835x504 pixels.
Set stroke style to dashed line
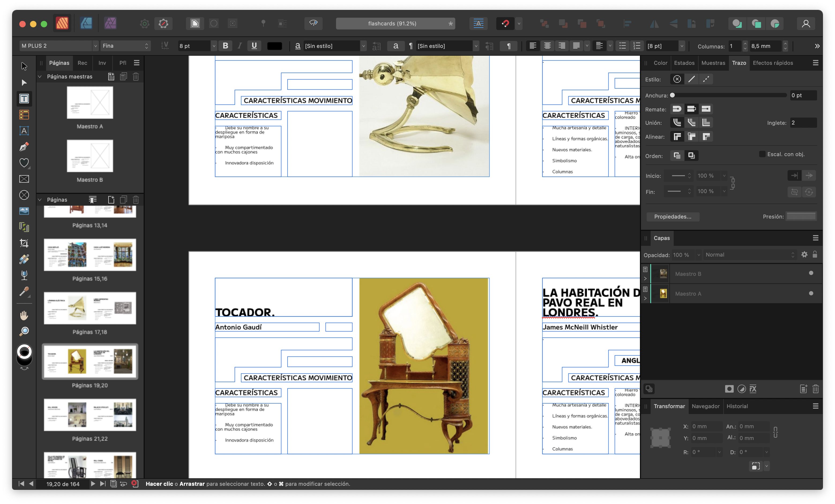[706, 79]
